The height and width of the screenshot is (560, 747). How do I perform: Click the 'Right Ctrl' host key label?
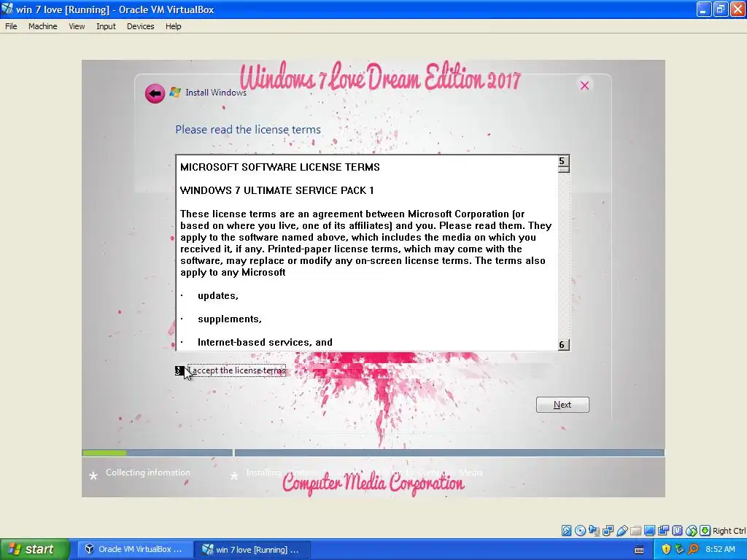729,531
